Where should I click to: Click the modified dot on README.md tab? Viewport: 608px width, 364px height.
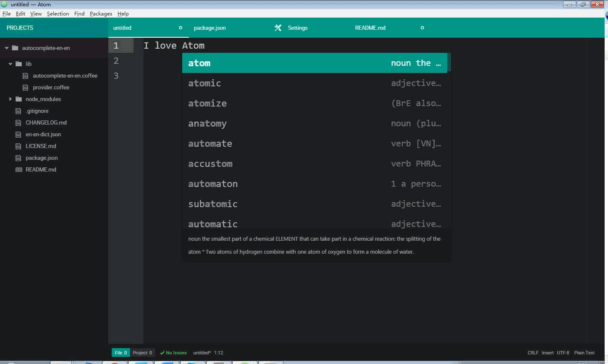422,28
